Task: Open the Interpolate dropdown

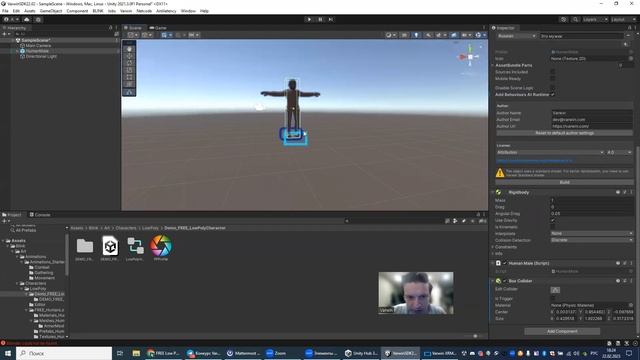Action: (591, 233)
